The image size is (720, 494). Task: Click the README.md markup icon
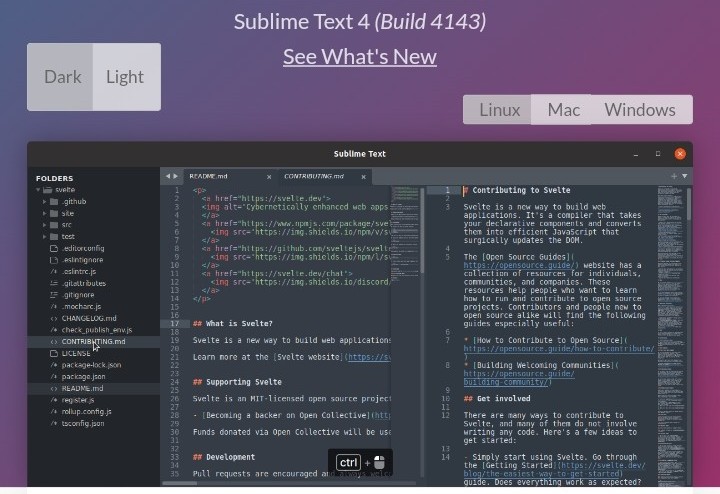click(x=54, y=389)
